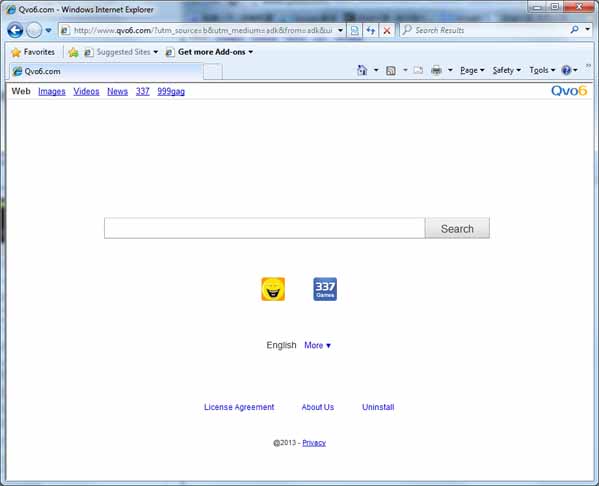Open the News search link
Screen dimensions: 599x486
117,92
